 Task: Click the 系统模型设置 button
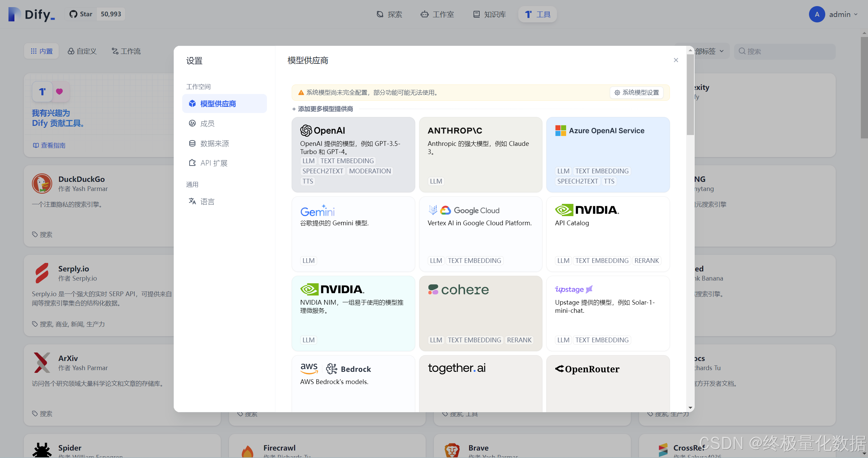pos(637,92)
